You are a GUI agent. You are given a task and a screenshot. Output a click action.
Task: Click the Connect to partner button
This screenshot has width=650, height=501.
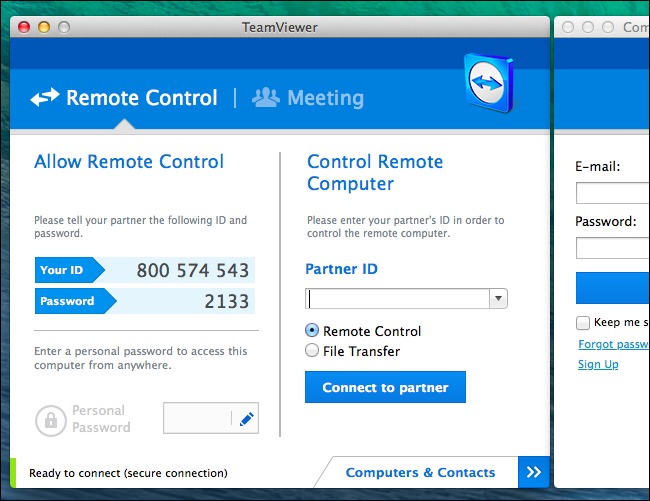click(x=385, y=387)
